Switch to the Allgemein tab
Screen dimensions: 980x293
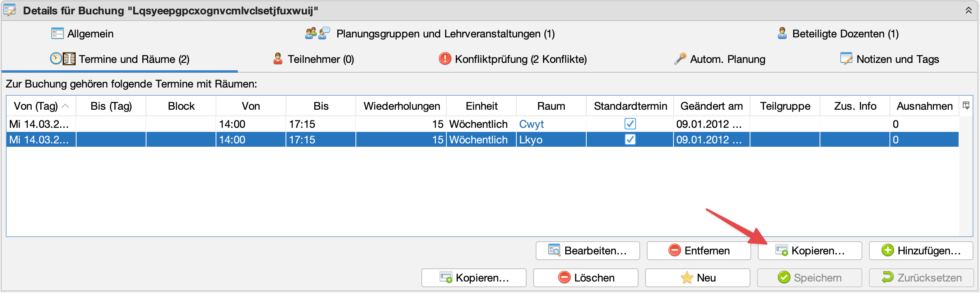click(x=90, y=34)
